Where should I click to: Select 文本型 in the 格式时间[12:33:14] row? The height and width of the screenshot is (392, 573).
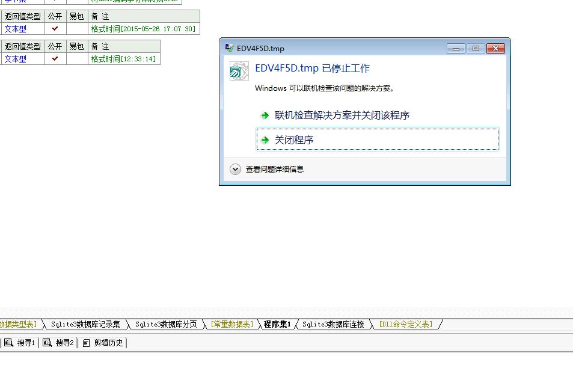[16, 59]
